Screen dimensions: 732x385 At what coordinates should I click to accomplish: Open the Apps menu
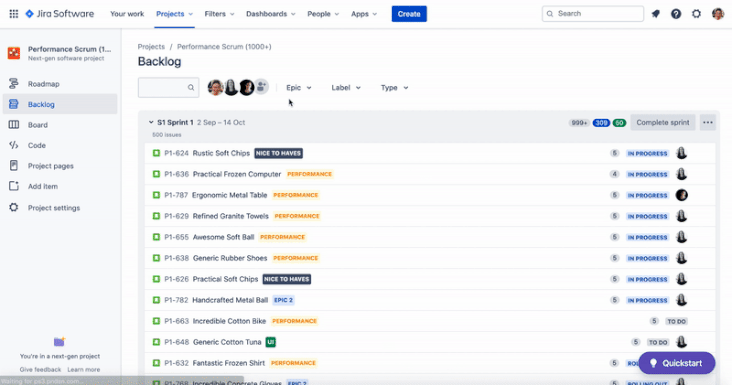point(364,14)
